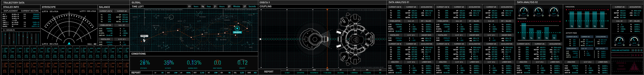Viewport: 644px width, 75px height.
Task: Click the GMR ACC status in the Global report
Action: [x=252, y=73]
